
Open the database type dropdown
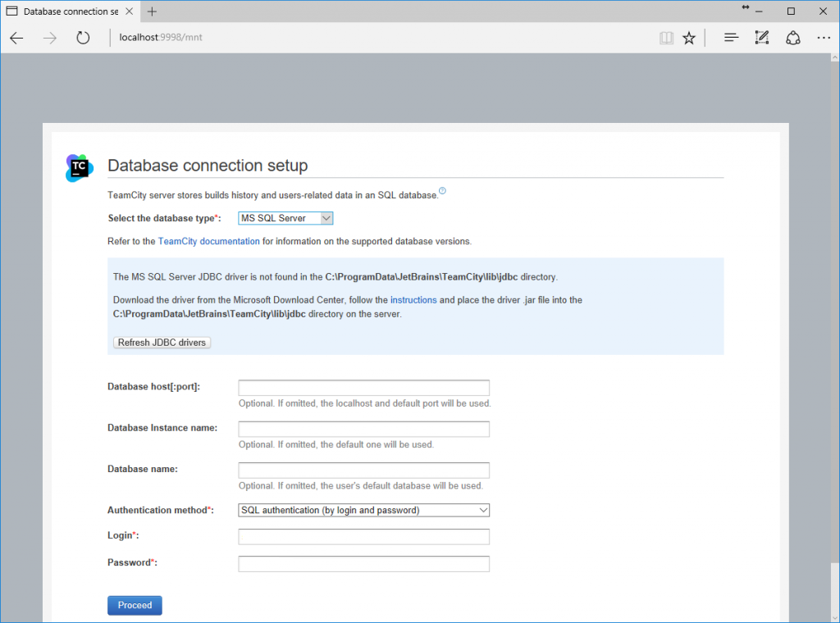coord(285,218)
